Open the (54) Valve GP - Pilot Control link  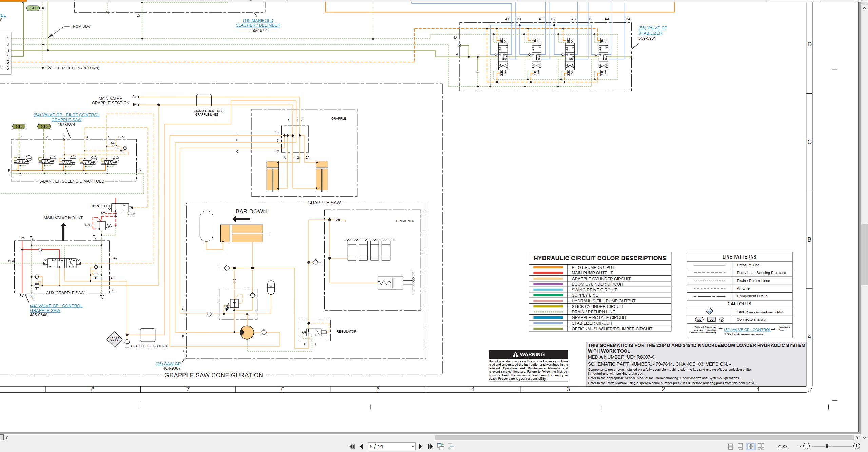[x=66, y=117]
